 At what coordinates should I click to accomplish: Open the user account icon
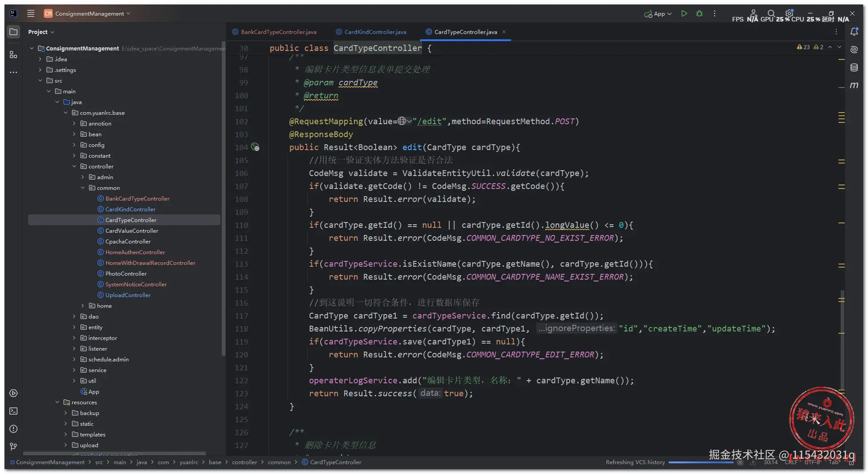pyautogui.click(x=754, y=13)
